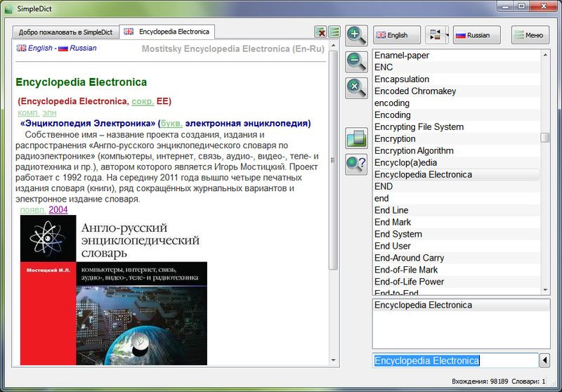Click the magnifier with question mark icon

click(x=357, y=164)
